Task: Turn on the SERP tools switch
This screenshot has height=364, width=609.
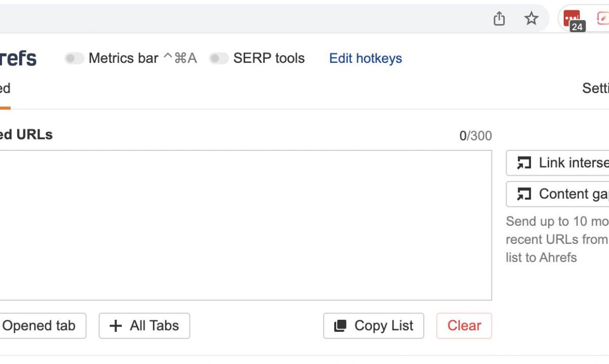Action: [219, 58]
